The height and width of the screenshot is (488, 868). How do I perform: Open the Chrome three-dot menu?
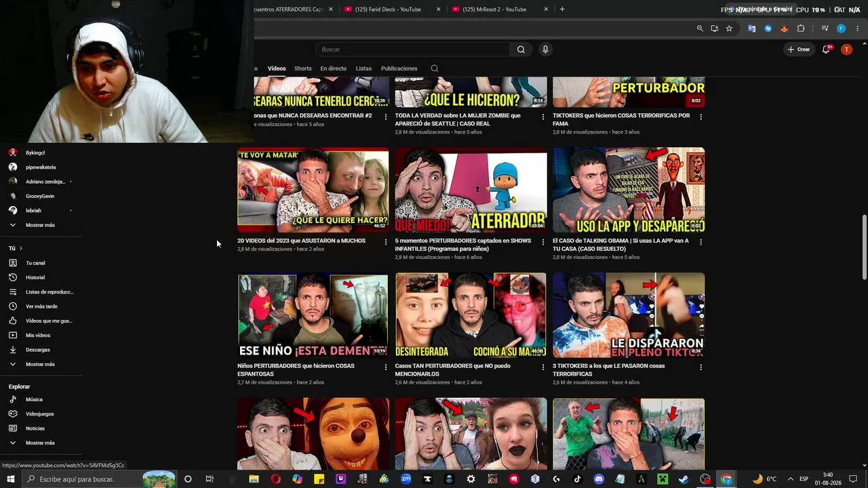857,28
